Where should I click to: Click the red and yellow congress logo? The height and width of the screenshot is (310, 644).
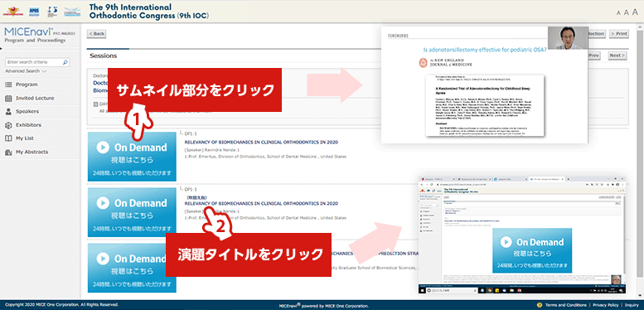coord(12,12)
